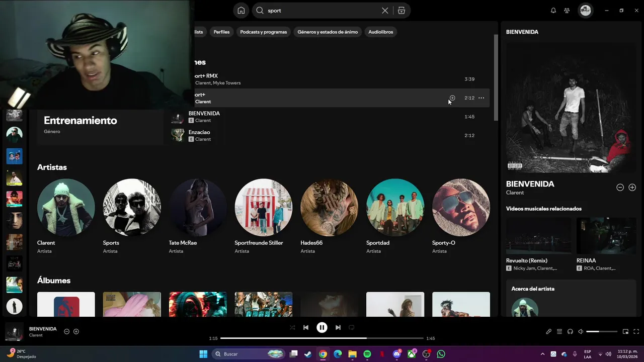Open the Sportdad artist card
Image resolution: width=644 pixels, height=362 pixels.
[395, 216]
